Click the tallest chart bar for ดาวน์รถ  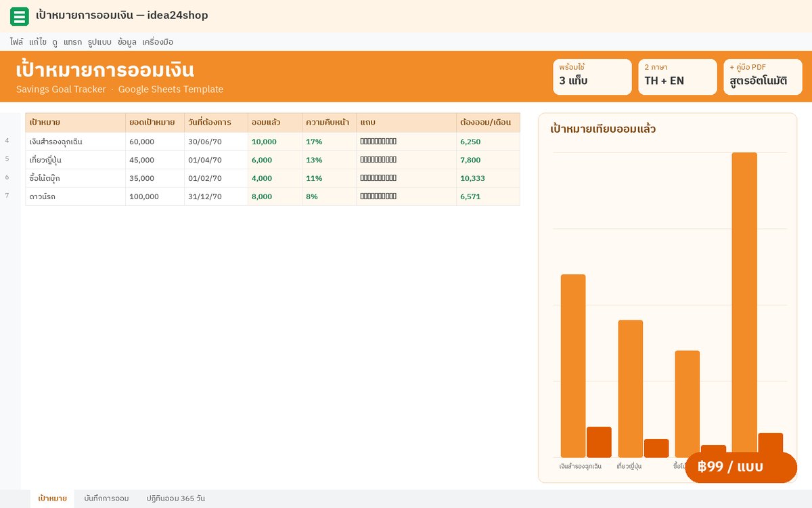(744, 301)
